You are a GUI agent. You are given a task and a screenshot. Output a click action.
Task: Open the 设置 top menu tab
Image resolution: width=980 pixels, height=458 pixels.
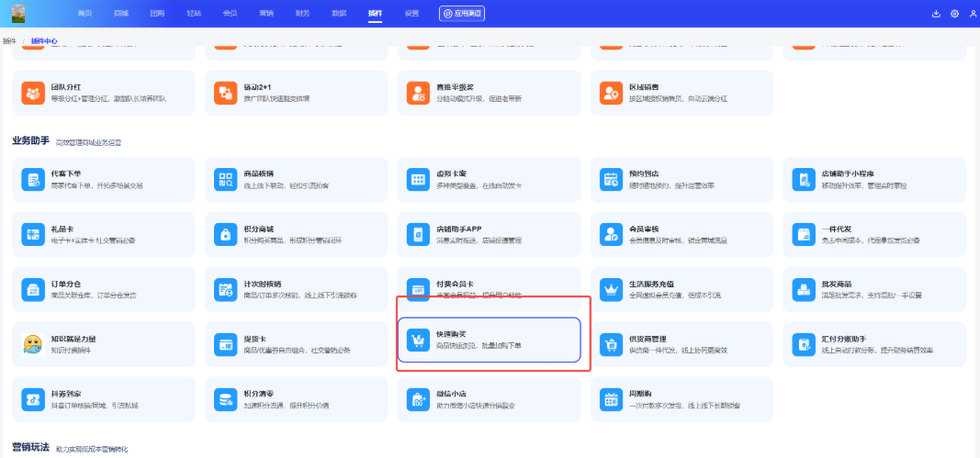click(x=411, y=14)
